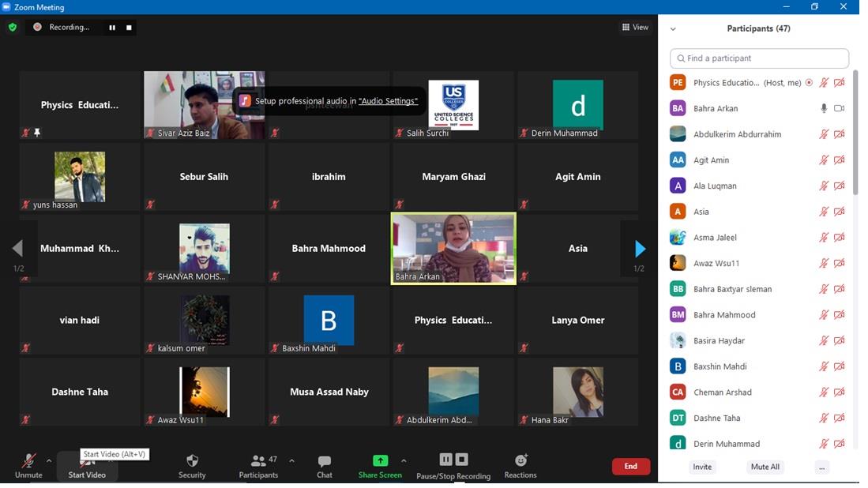Click the green encryption shield icon

tap(12, 27)
